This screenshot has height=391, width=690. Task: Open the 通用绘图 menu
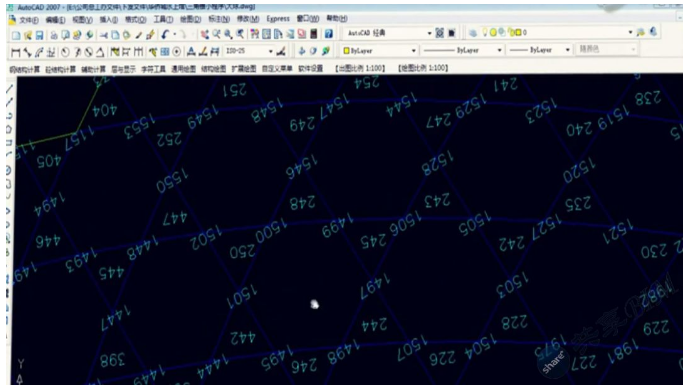click(x=184, y=69)
